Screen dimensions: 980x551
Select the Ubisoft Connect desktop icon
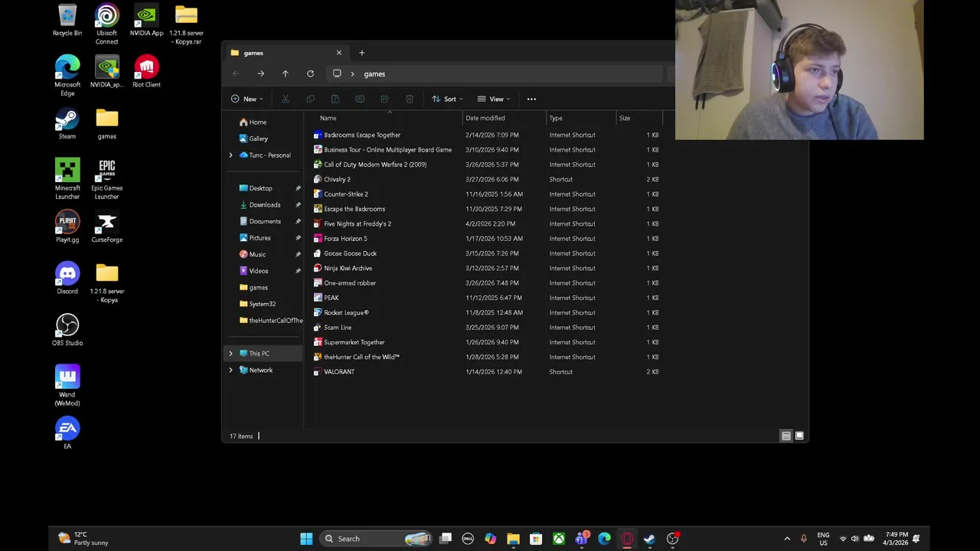106,24
